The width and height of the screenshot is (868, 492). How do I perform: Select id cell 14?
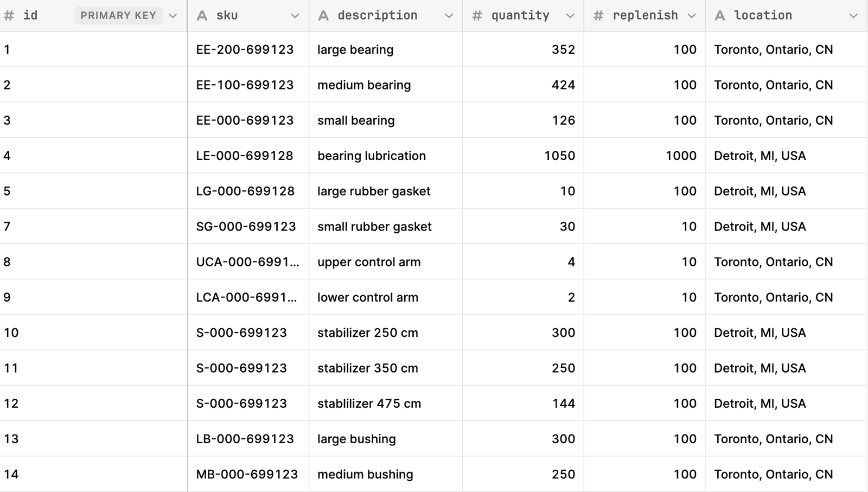pos(93,474)
